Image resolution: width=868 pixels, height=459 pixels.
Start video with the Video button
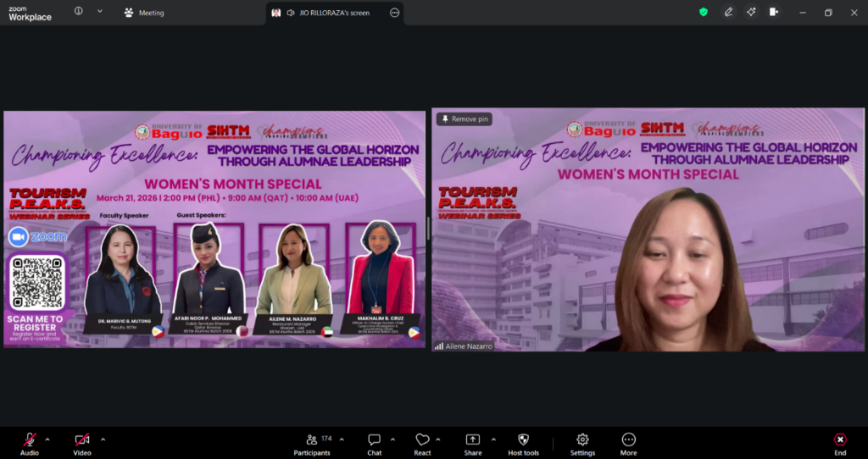coord(82,444)
